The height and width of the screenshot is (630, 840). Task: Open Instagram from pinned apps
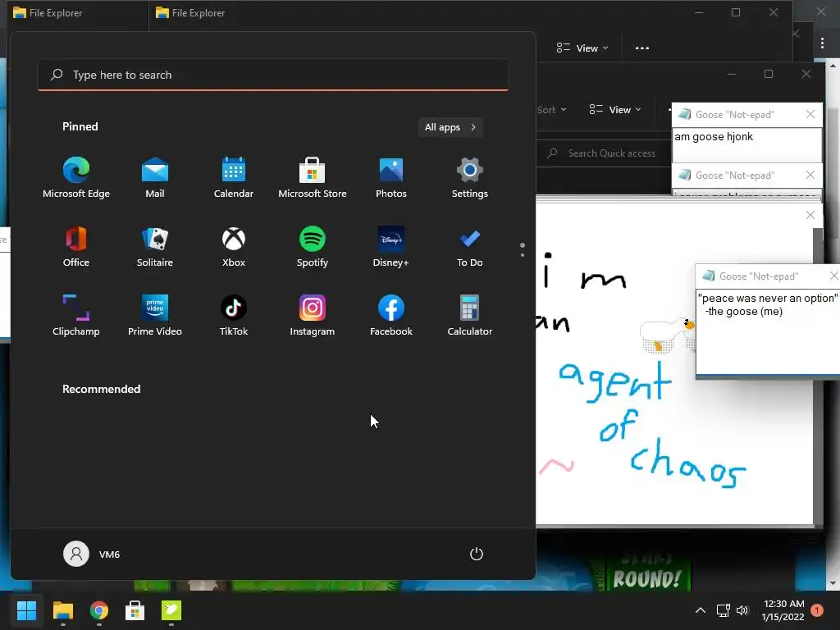click(313, 316)
